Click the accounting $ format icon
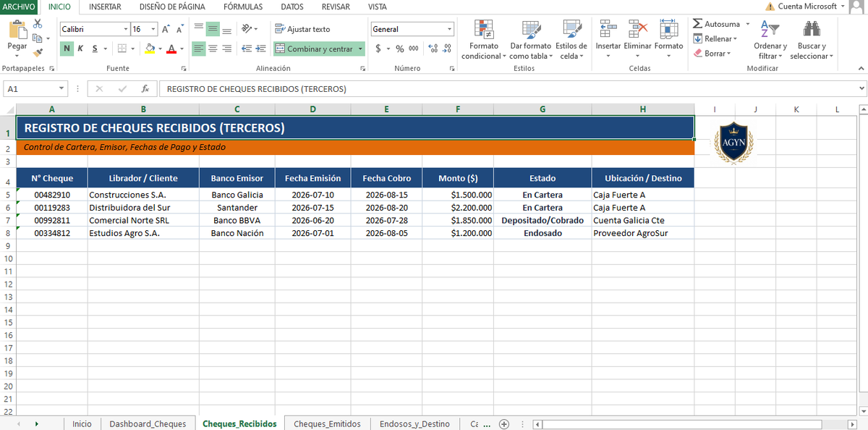The width and height of the screenshot is (868, 430). (x=378, y=49)
